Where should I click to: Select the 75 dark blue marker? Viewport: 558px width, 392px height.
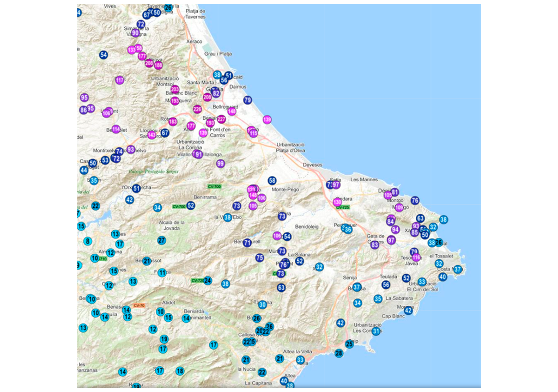click(x=260, y=258)
